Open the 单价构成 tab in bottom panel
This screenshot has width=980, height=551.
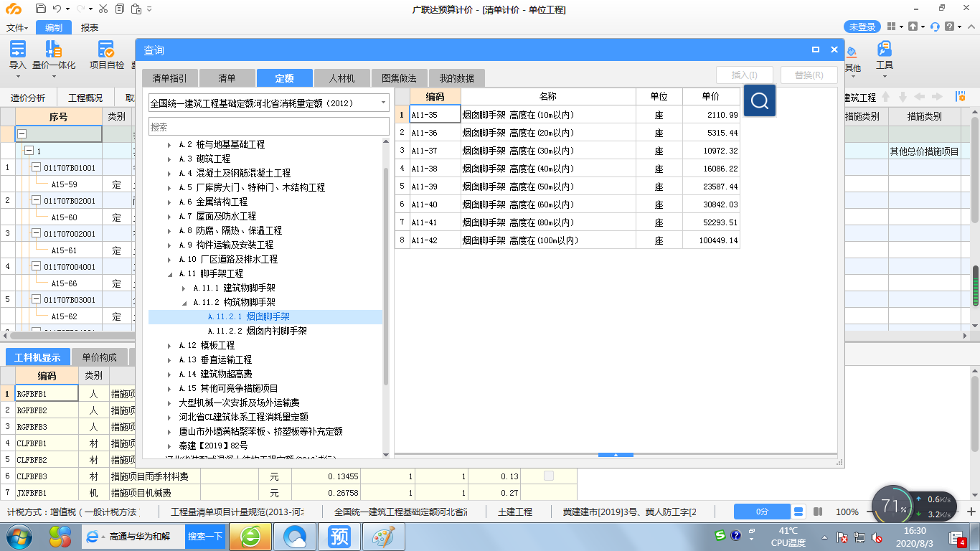(99, 357)
